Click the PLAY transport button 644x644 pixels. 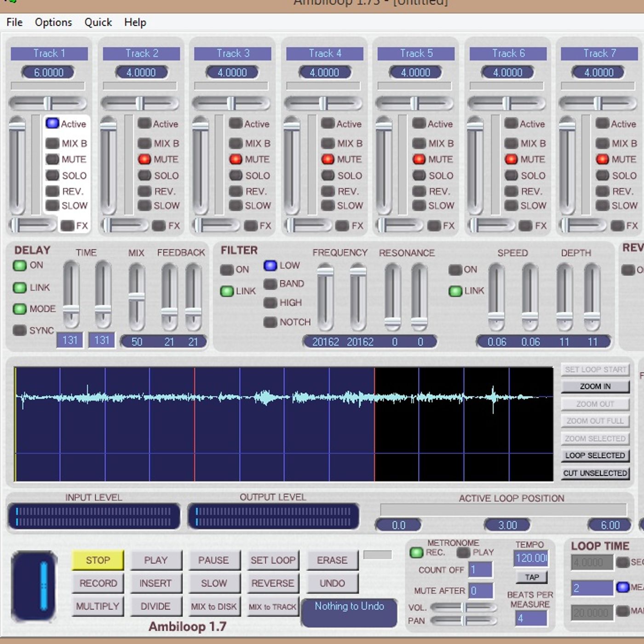click(156, 560)
